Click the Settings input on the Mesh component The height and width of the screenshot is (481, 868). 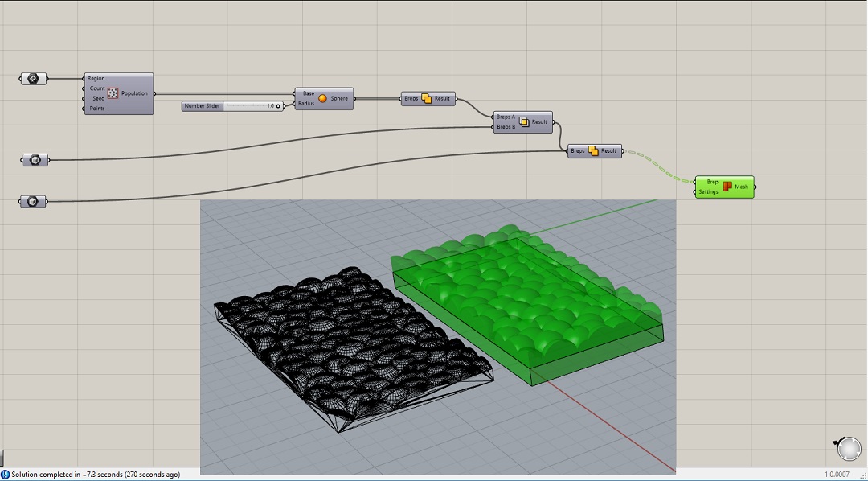pyautogui.click(x=709, y=191)
